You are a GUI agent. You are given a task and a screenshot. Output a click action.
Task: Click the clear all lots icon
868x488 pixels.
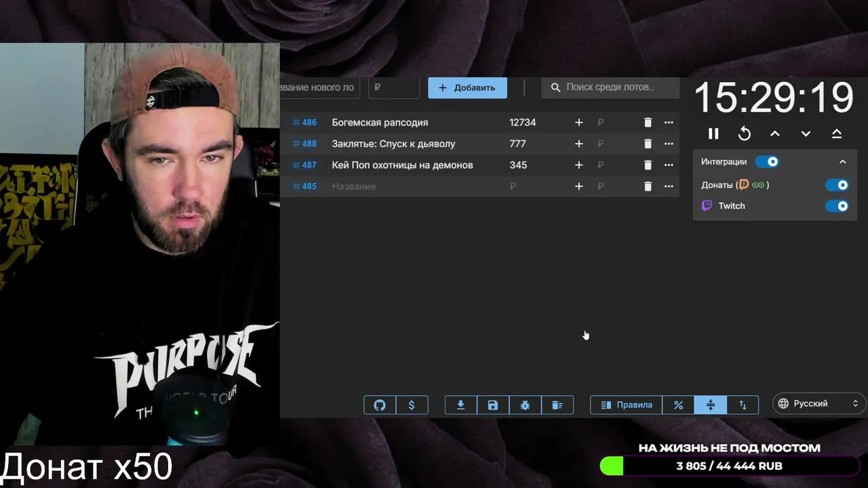pyautogui.click(x=557, y=405)
